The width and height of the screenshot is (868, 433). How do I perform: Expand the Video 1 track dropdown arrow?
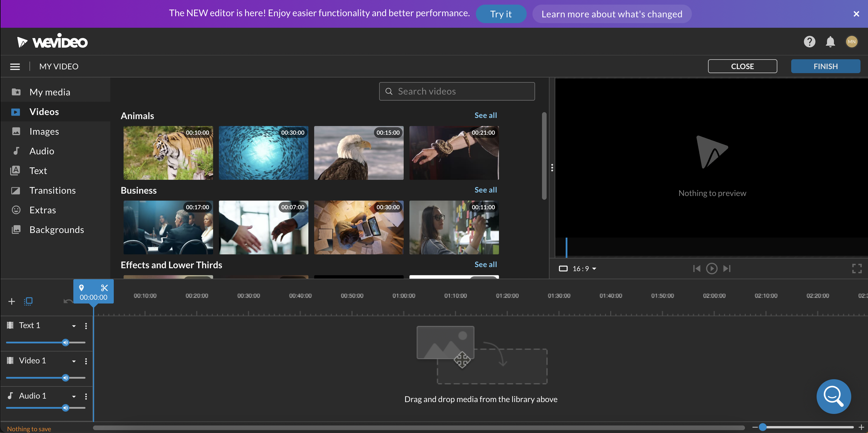tap(74, 361)
